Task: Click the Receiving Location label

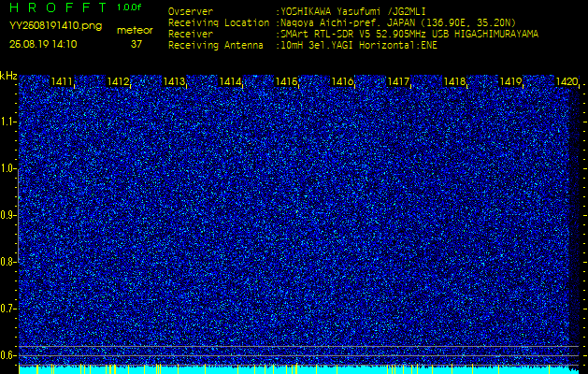Action: coord(219,22)
